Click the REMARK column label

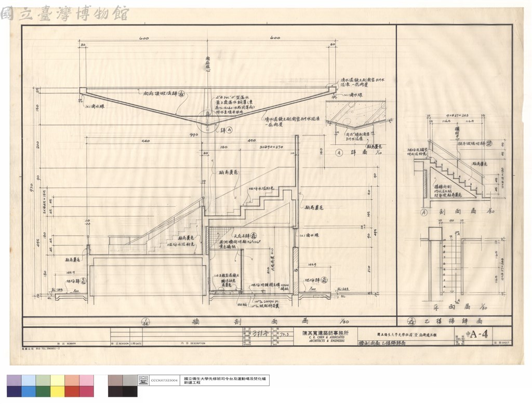click(x=71, y=344)
